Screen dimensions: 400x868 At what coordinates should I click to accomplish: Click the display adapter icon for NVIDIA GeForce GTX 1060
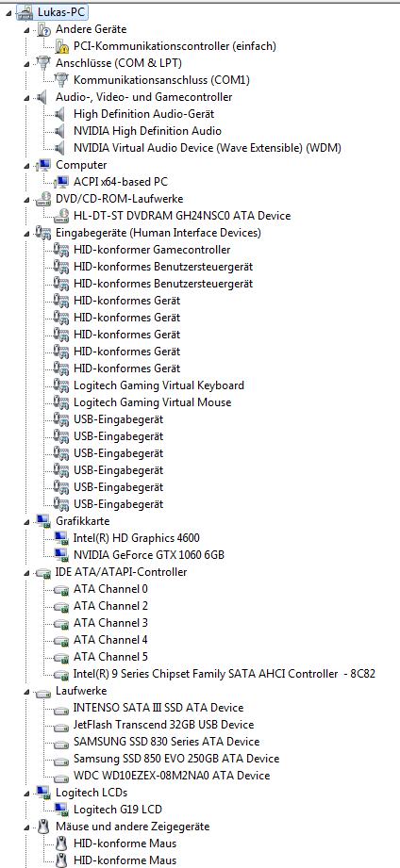click(x=61, y=555)
